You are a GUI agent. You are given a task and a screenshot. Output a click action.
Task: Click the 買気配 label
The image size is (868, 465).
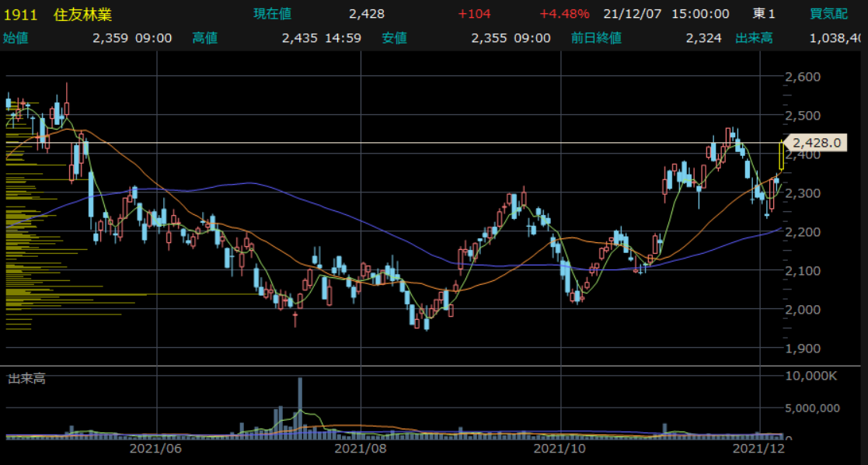tap(828, 14)
